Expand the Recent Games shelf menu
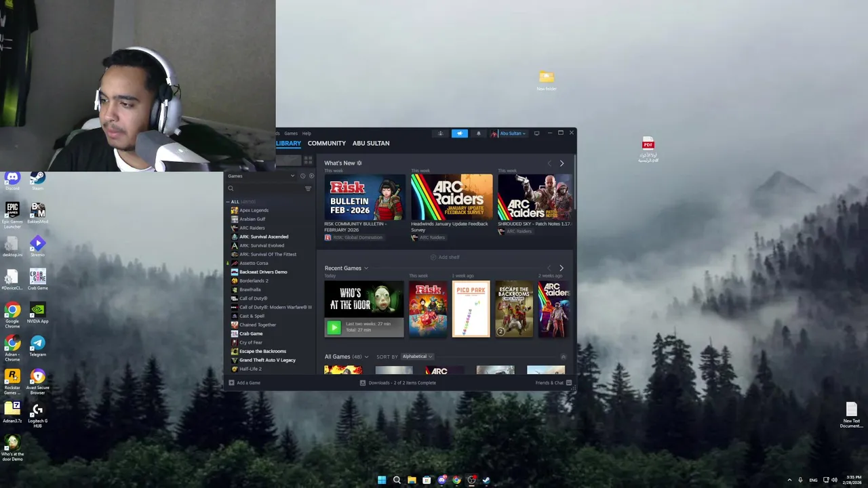 pos(366,268)
